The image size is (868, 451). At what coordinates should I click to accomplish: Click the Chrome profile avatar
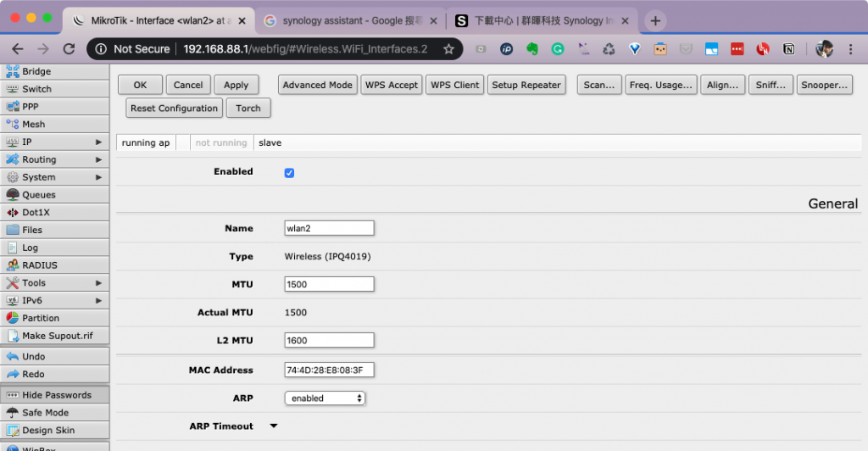tap(824, 48)
